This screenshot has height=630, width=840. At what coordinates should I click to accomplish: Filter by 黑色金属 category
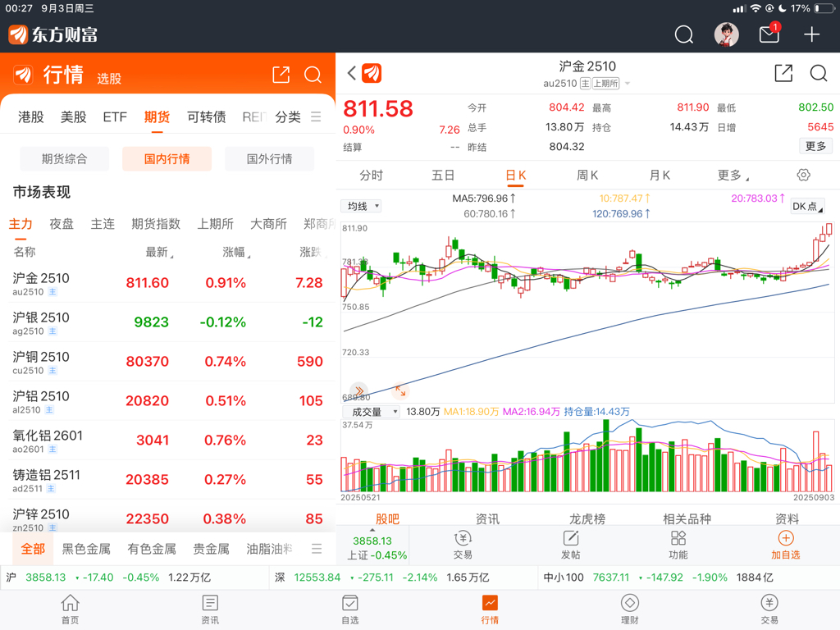tap(86, 549)
